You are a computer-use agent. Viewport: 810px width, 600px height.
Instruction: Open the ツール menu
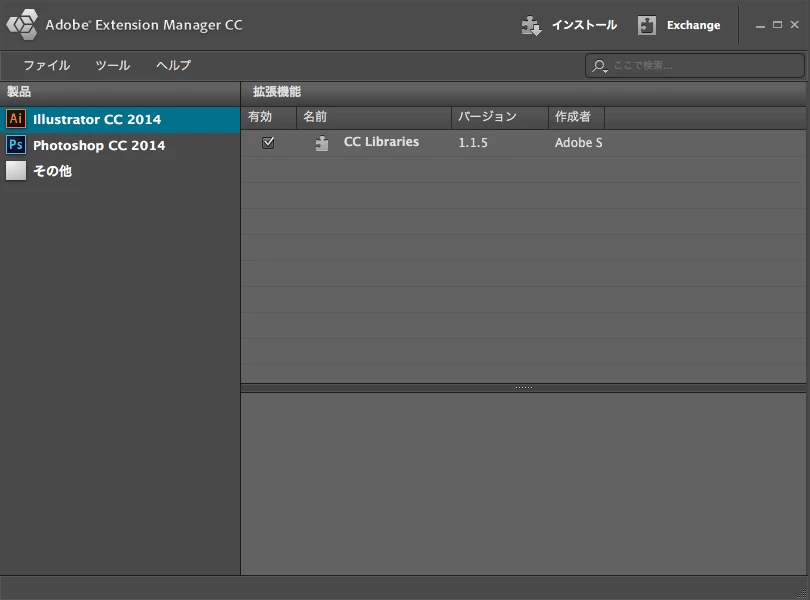pyautogui.click(x=113, y=65)
